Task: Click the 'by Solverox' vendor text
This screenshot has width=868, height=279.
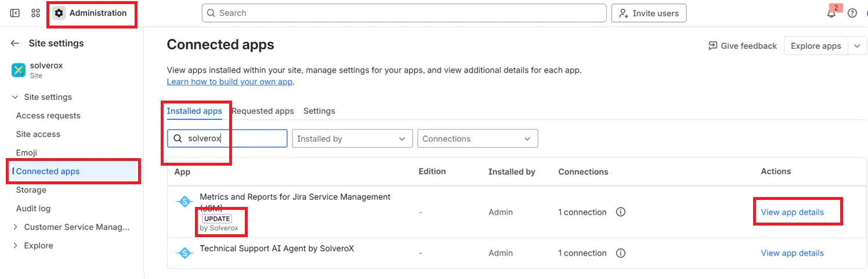Action: tap(219, 228)
